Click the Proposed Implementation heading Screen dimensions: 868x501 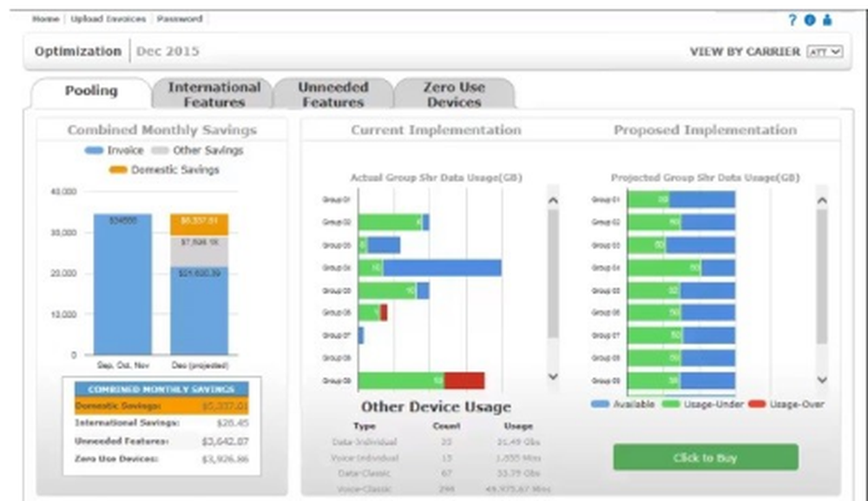click(705, 130)
